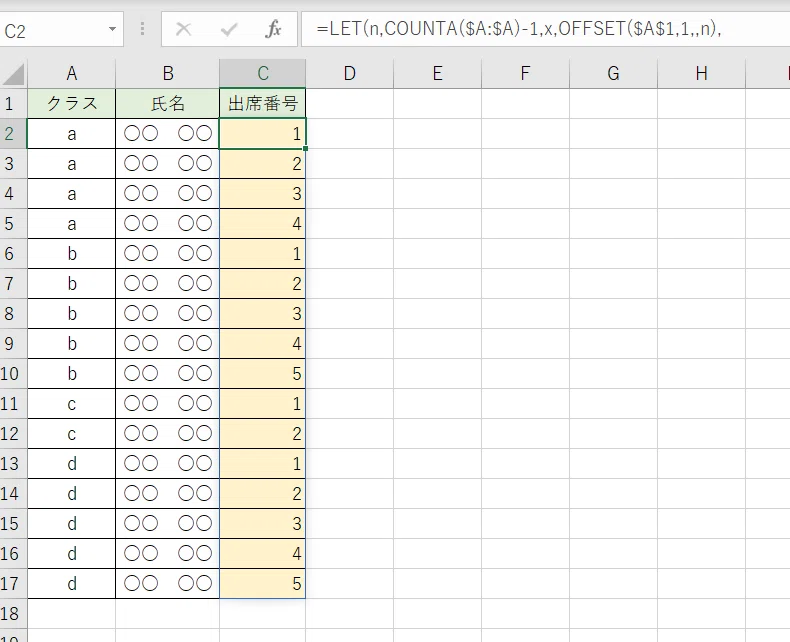Click the Select All corner triangle

pos(14,74)
